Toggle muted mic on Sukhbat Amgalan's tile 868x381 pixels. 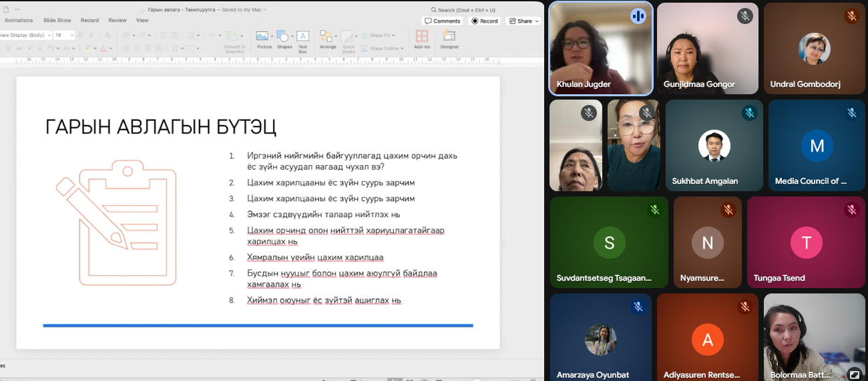click(x=749, y=113)
